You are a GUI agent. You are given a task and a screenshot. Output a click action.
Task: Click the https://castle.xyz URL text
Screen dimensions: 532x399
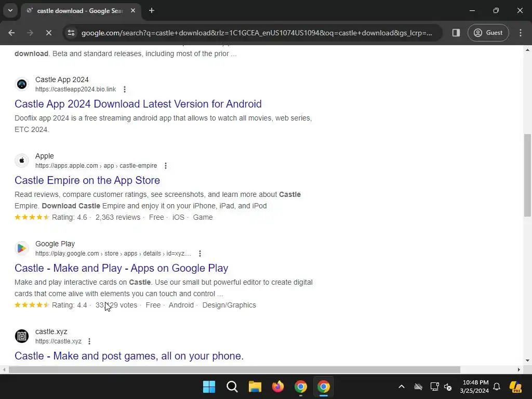[58, 341]
